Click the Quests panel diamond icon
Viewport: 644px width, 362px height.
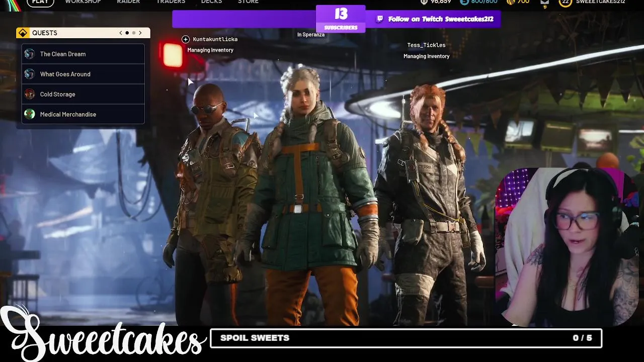point(23,33)
